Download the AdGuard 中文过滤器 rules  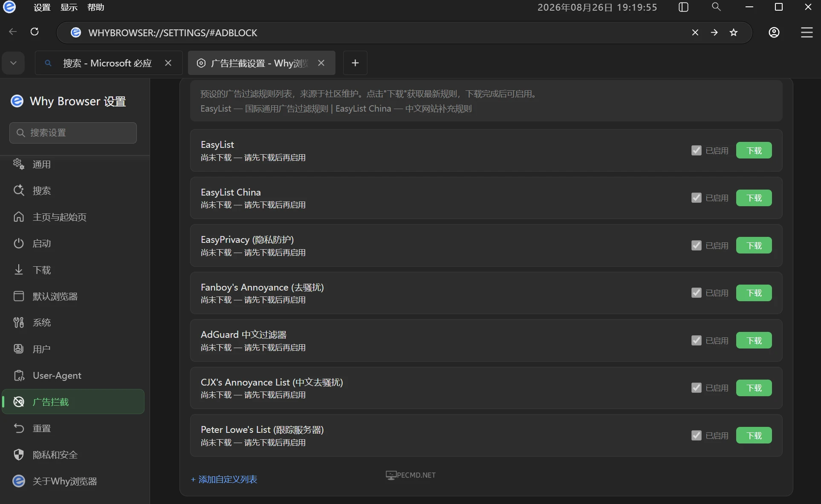(x=754, y=340)
